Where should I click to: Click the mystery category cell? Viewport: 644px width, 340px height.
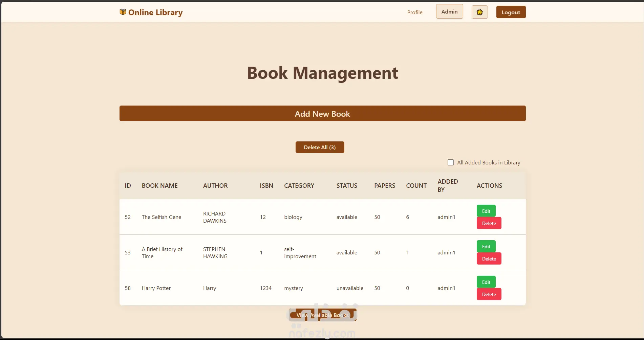click(x=294, y=288)
